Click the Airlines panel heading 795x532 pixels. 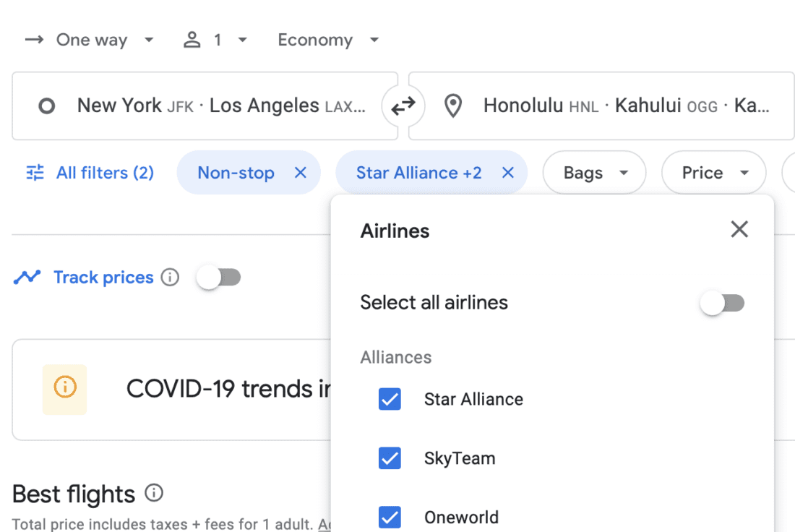pos(395,231)
